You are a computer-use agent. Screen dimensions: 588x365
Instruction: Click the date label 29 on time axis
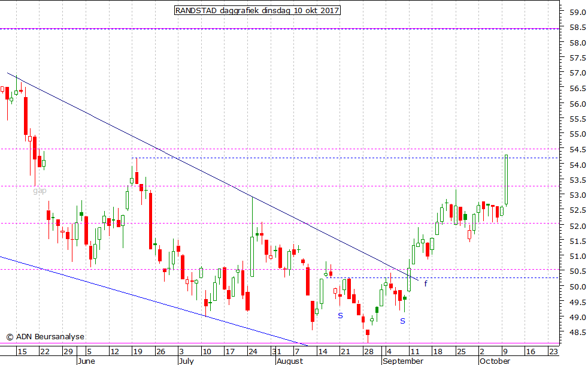click(68, 352)
